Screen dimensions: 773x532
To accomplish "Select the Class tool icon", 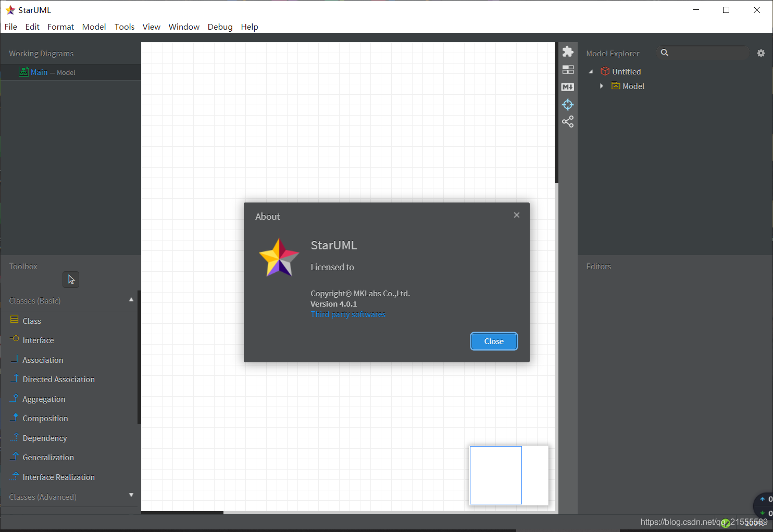I will pos(15,320).
